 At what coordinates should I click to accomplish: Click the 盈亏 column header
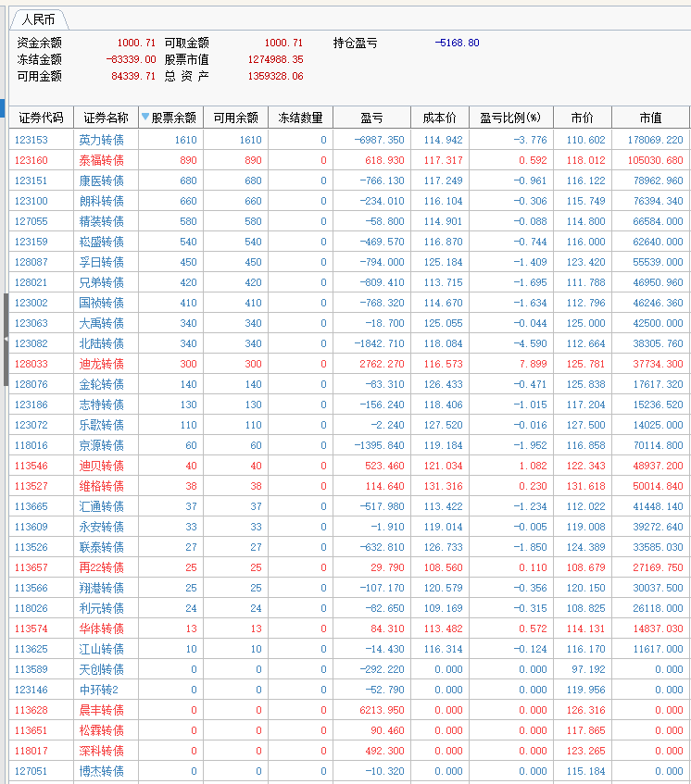coord(371,118)
